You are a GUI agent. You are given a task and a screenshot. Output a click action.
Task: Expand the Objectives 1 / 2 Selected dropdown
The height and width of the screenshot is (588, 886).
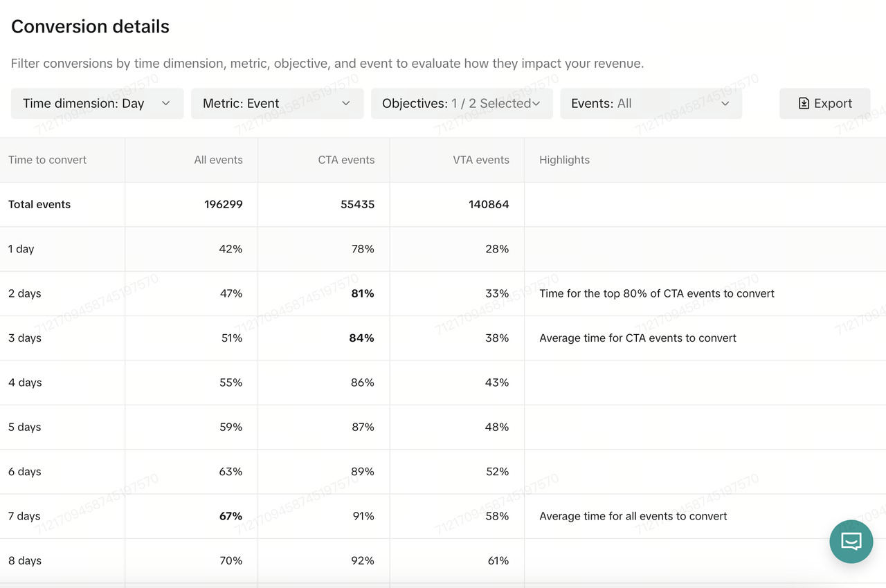462,104
